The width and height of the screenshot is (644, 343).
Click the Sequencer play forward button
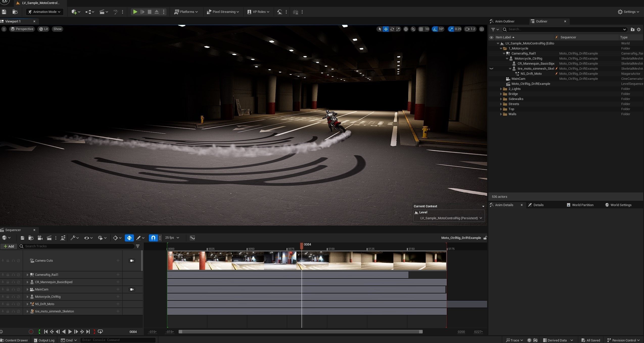[x=70, y=332]
